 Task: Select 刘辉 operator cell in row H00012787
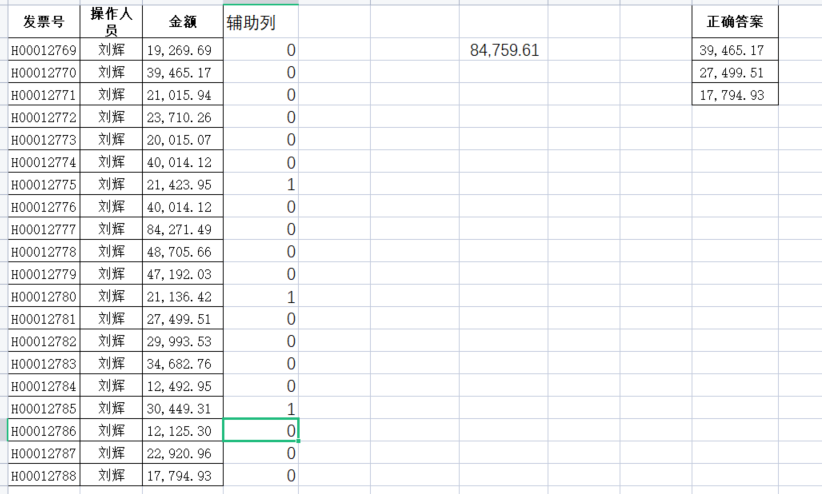pos(111,453)
